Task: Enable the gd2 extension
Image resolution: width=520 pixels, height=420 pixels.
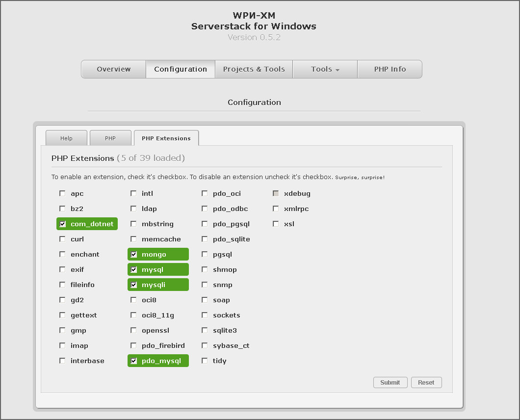Action: click(x=62, y=300)
